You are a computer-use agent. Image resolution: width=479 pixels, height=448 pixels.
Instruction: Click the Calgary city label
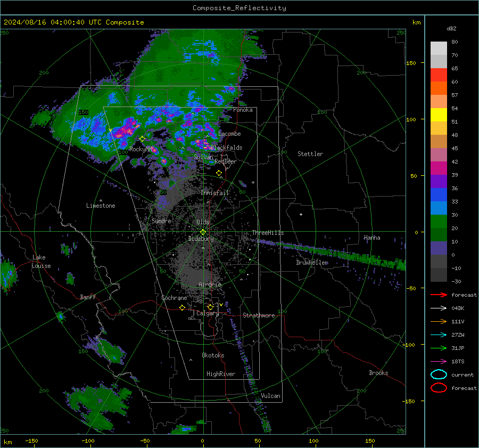pos(208,313)
